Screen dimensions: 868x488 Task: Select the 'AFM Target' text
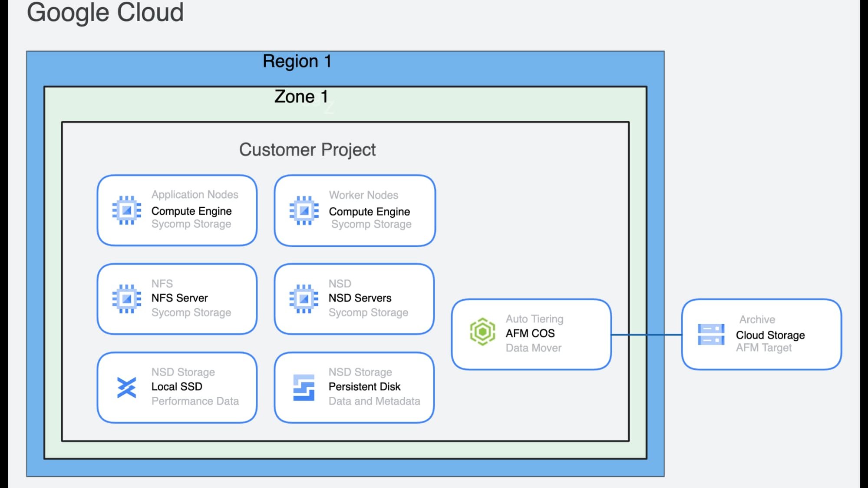(x=763, y=348)
